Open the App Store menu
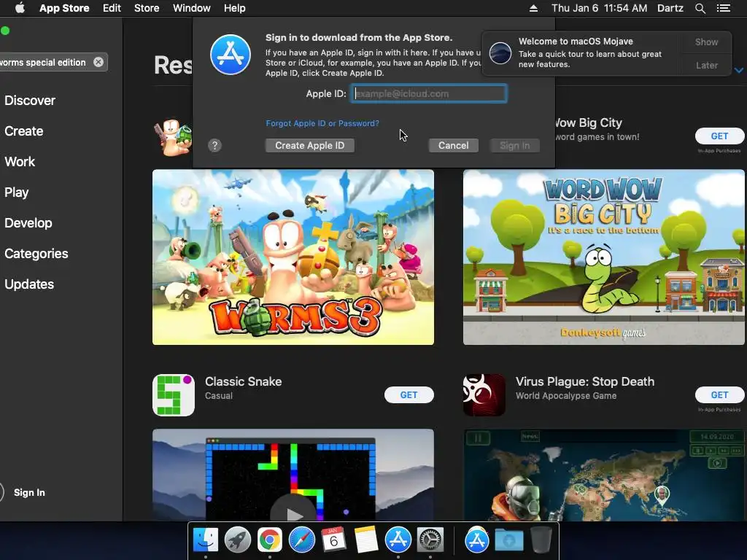The image size is (747, 560). click(x=64, y=8)
